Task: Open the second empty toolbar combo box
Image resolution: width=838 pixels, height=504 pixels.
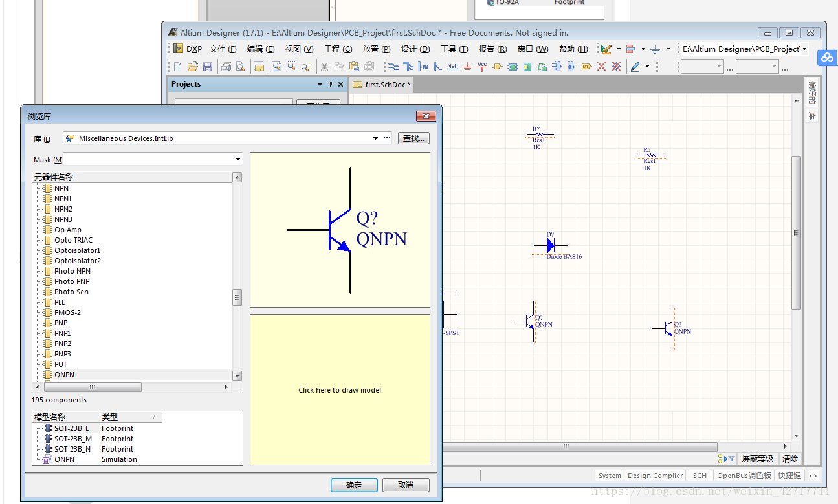Action: 757,67
